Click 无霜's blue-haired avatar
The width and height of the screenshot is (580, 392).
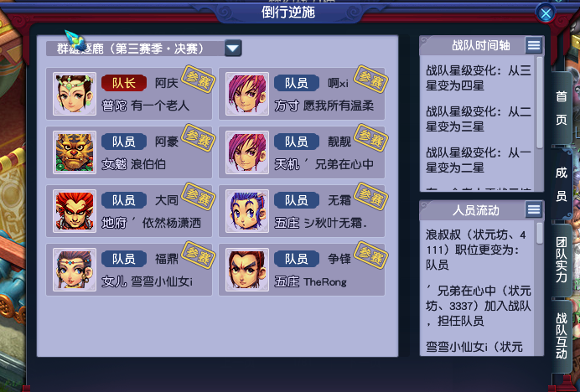[x=247, y=211]
